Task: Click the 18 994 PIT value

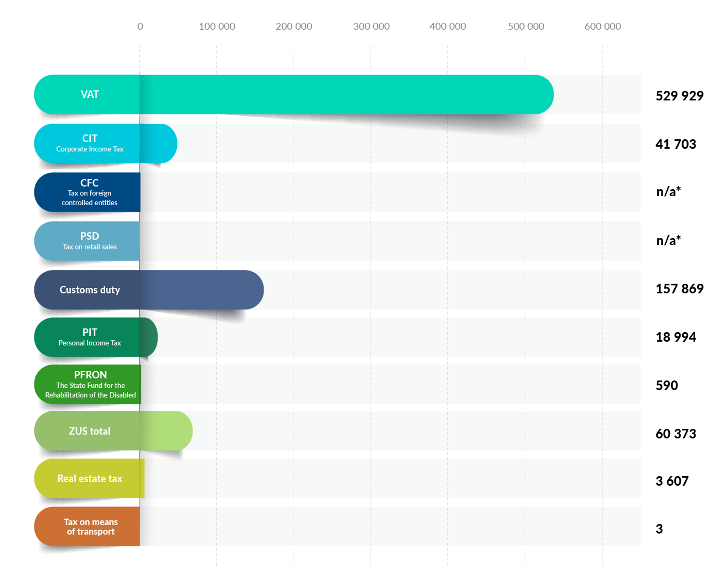Action: point(675,337)
